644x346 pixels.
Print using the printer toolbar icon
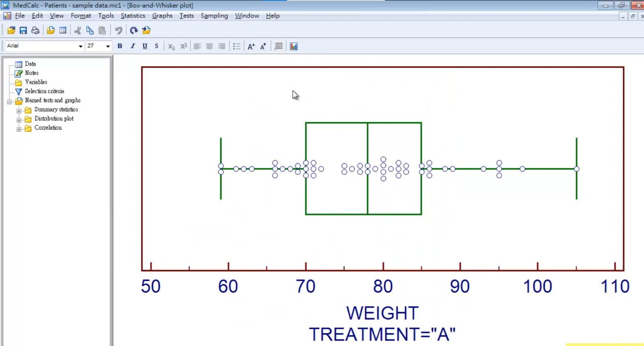[x=35, y=30]
